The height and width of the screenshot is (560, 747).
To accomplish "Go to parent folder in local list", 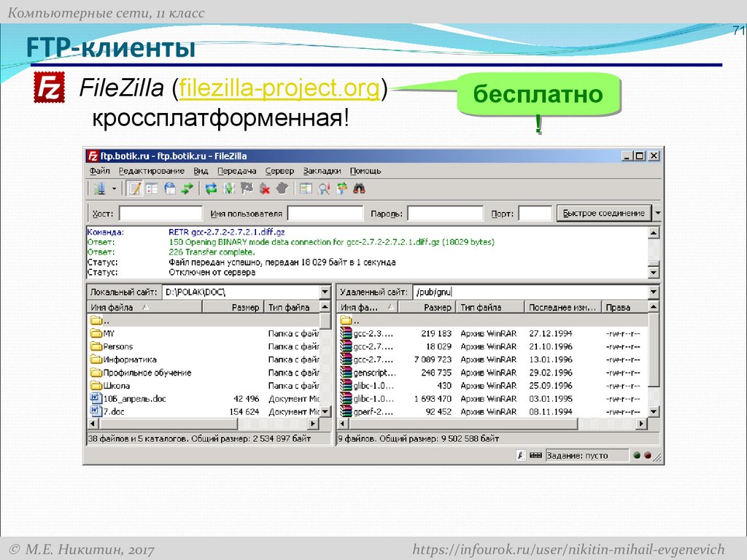I will [x=204, y=320].
